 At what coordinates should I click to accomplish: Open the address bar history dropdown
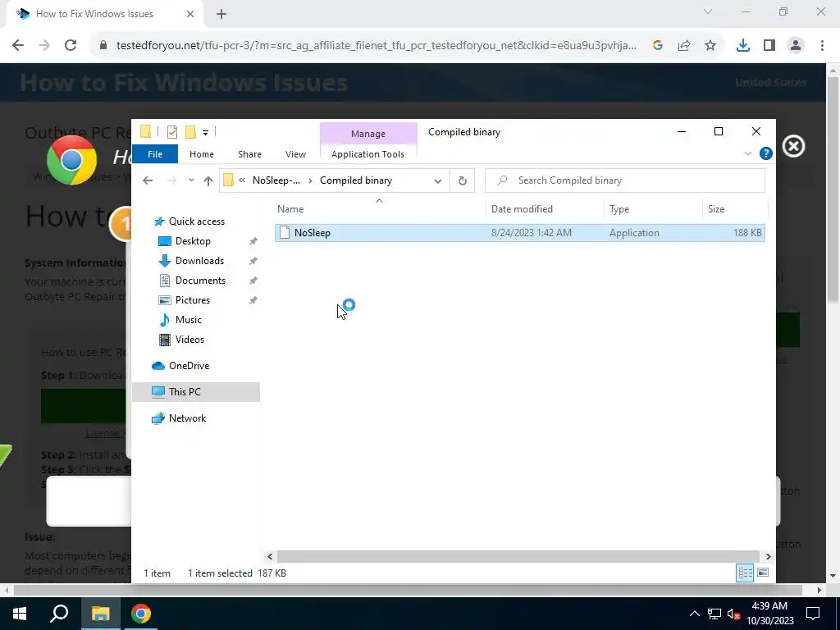438,180
